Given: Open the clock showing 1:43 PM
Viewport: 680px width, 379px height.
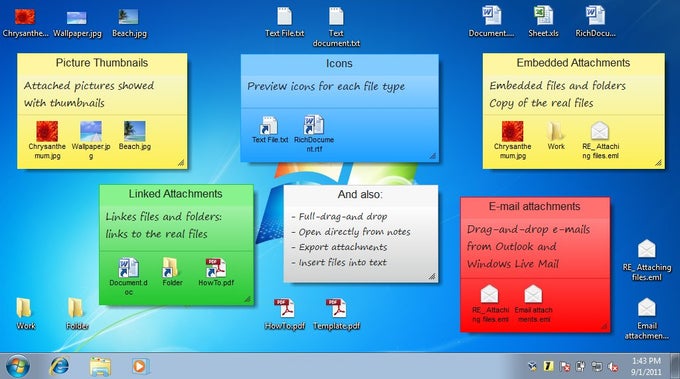Looking at the screenshot, I should coord(646,366).
